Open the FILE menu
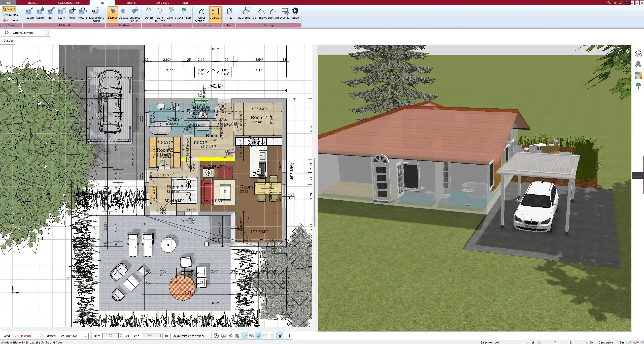The width and height of the screenshot is (644, 344). click(x=8, y=3)
